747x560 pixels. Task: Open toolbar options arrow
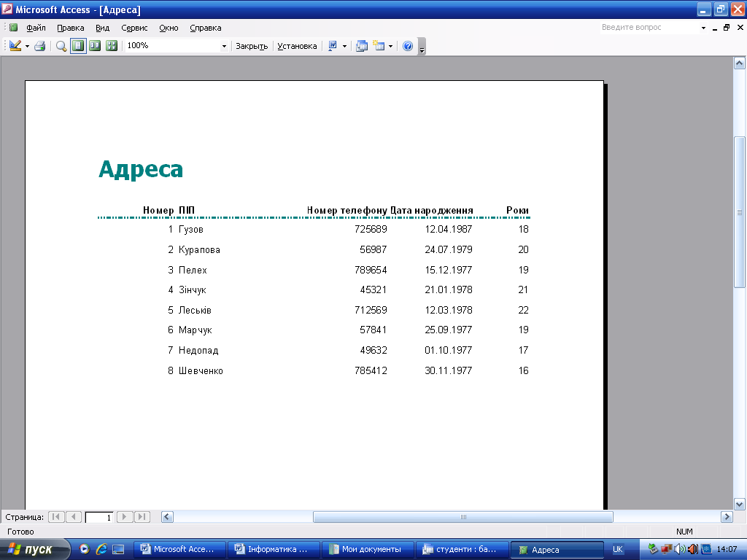click(422, 47)
